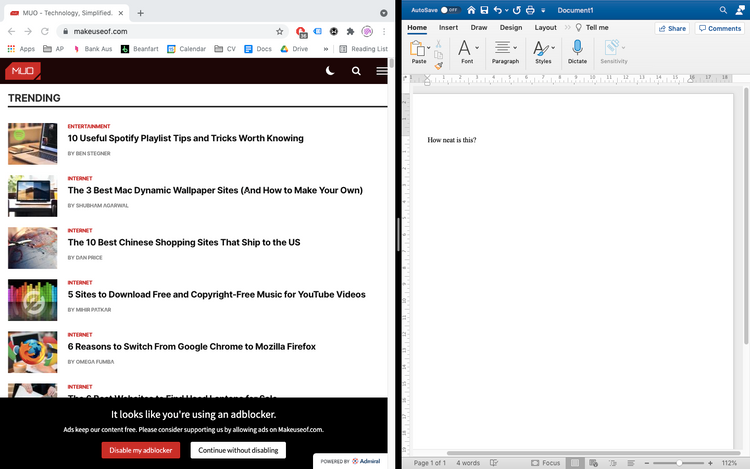Switch to the Insert ribbon tab
The image size is (750, 469).
pos(448,28)
